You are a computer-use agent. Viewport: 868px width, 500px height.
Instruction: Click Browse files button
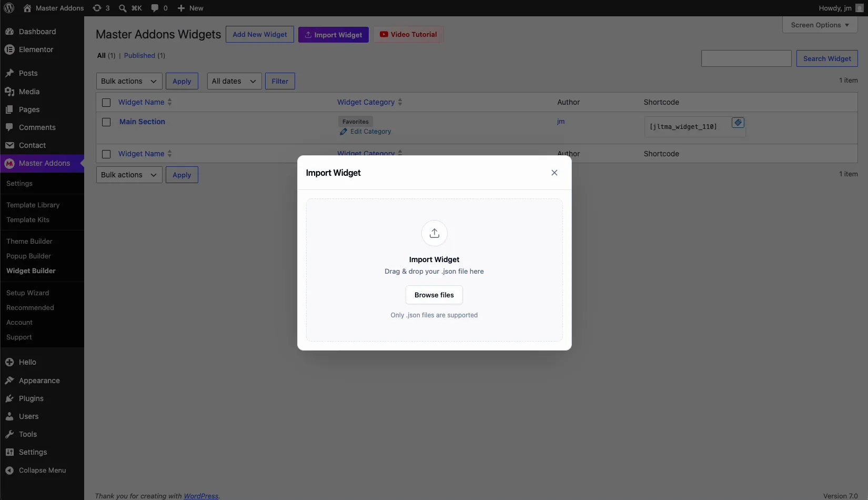(434, 295)
